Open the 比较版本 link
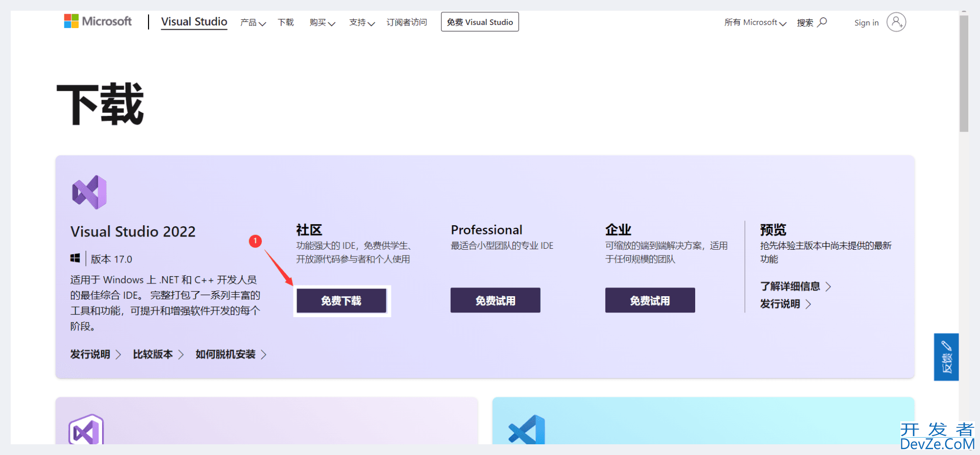This screenshot has height=455, width=980. (158, 354)
